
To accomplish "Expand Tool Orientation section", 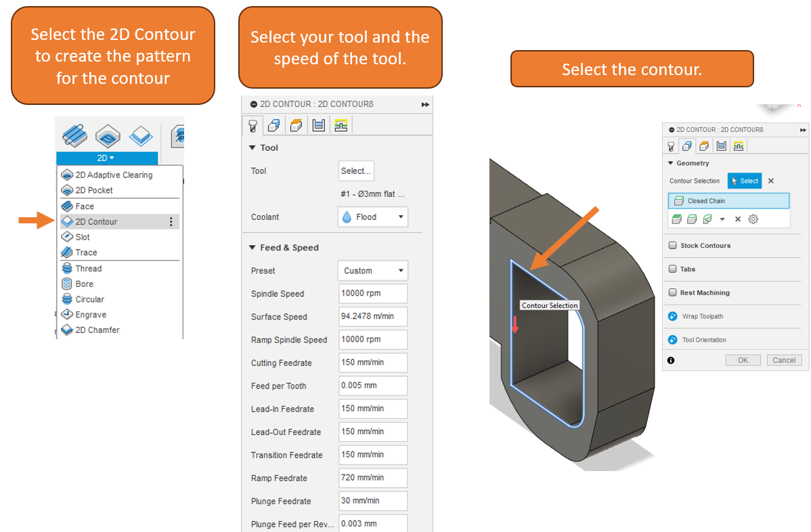I will pyautogui.click(x=672, y=340).
